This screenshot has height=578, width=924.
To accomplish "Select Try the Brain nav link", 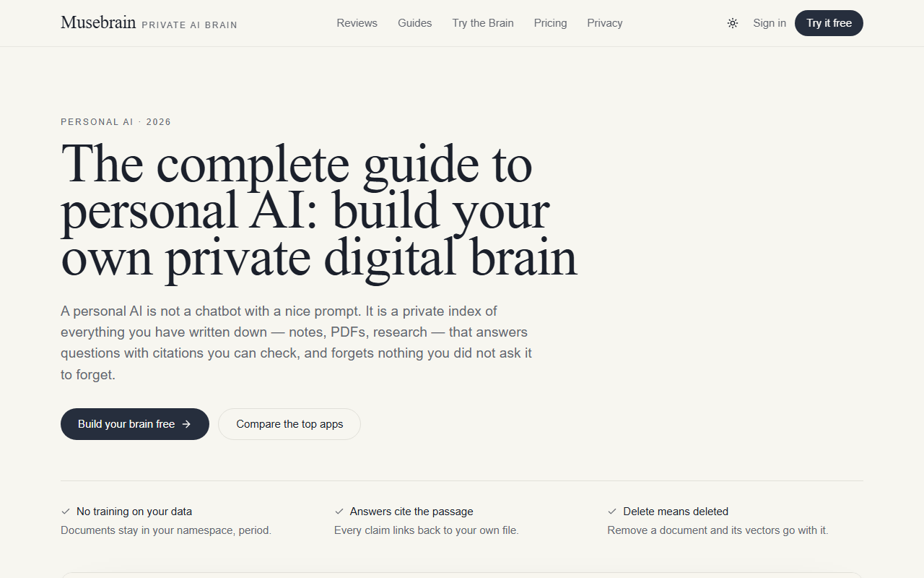I will click(x=483, y=23).
